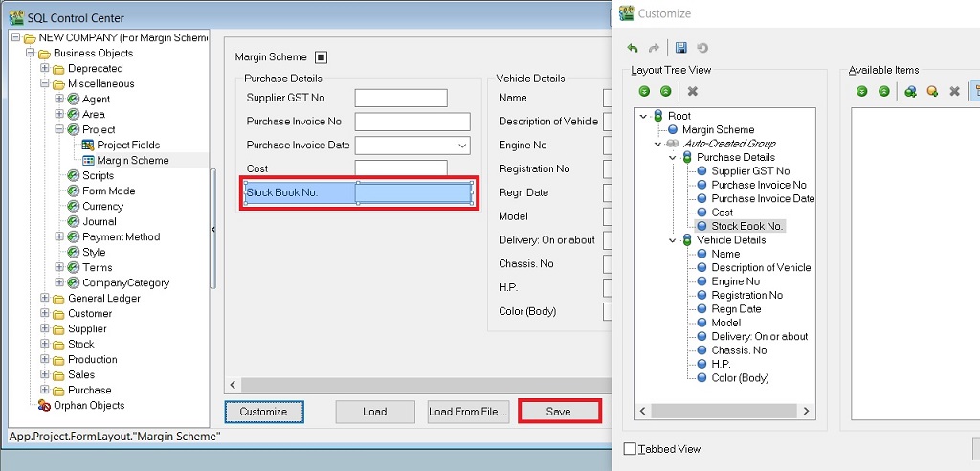Click the floppy disk save layout icon
980x471 pixels.
tap(680, 48)
